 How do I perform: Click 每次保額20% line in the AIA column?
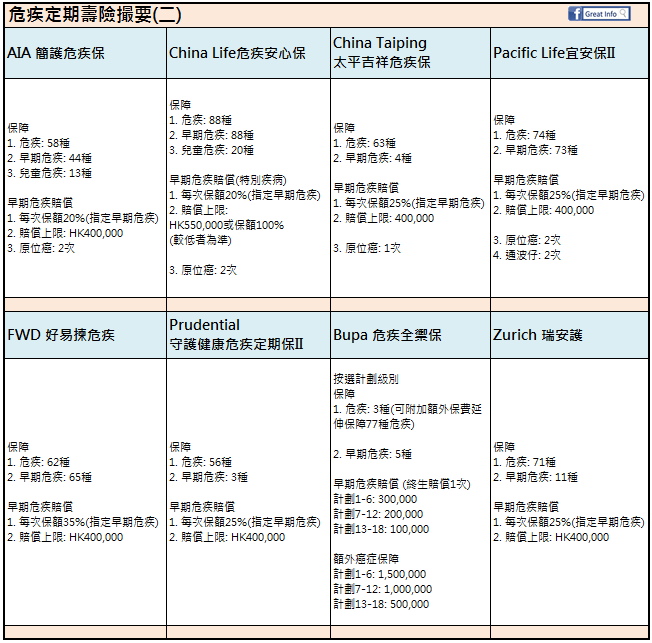(83, 218)
